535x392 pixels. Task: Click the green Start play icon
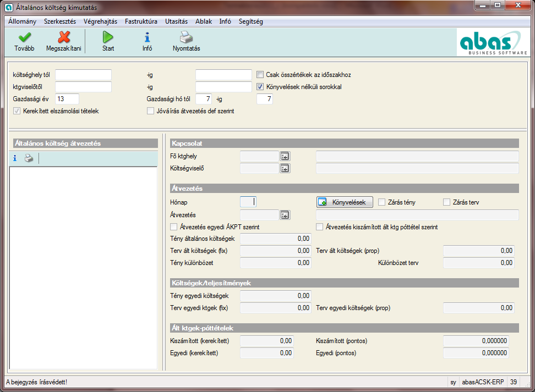108,37
